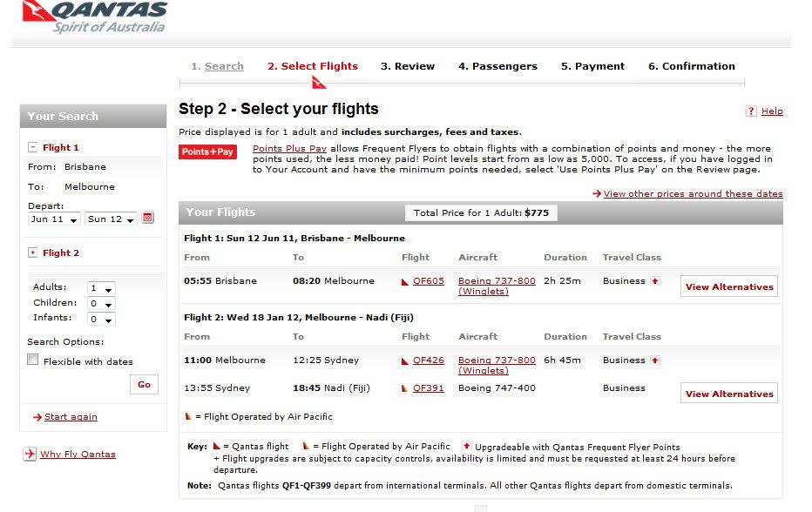Enable Flexible with dates checkbox

tap(32, 360)
